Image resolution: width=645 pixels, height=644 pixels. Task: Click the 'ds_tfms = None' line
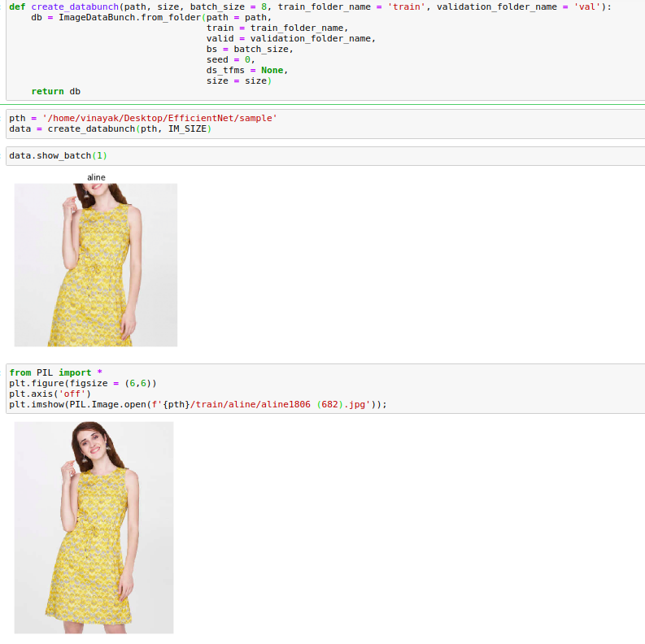click(246, 70)
